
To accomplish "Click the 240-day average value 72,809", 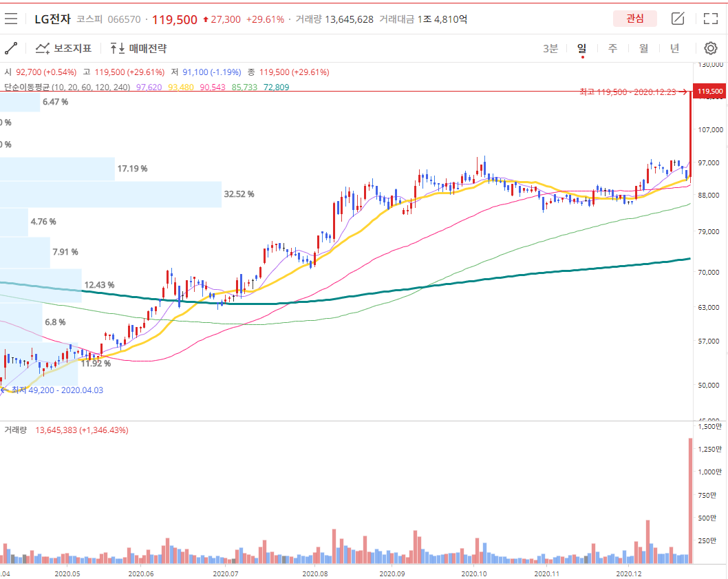I will pos(276,87).
